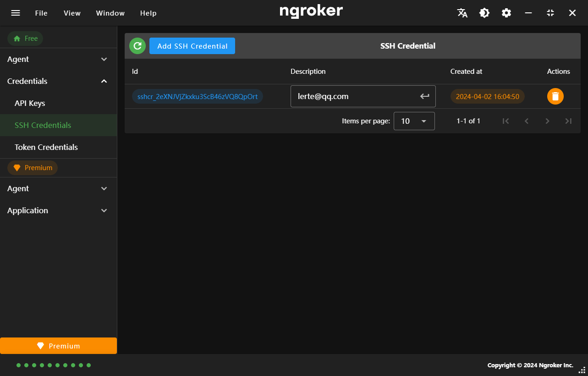Click the Created at column header
Image resolution: width=588 pixels, height=376 pixels.
466,72
